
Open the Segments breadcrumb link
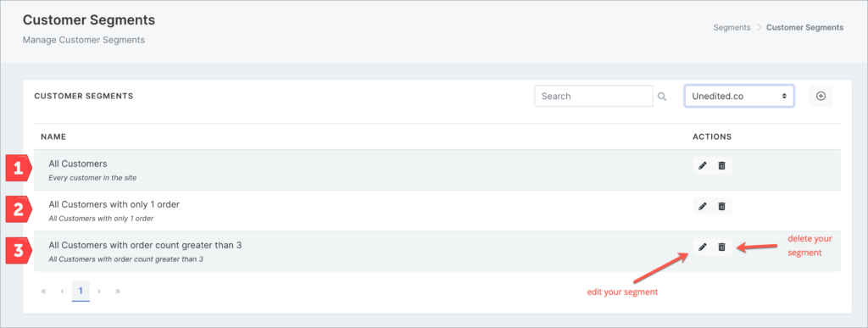[x=732, y=27]
